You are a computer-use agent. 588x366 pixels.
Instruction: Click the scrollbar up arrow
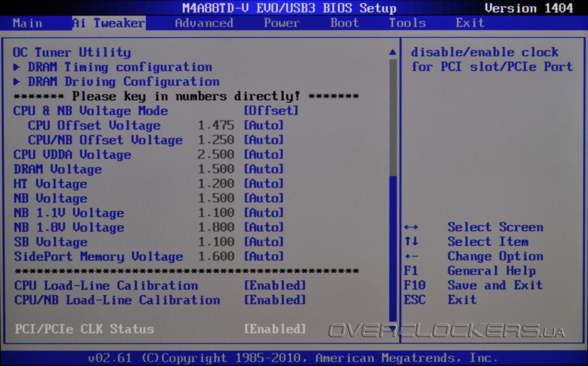(392, 52)
